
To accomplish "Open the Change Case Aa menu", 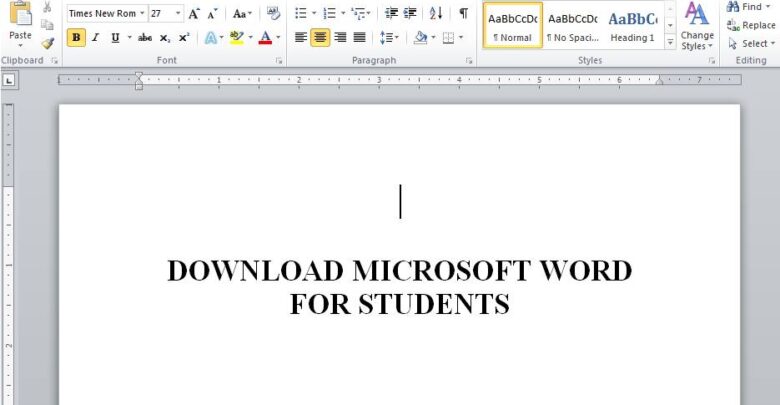I will [242, 14].
